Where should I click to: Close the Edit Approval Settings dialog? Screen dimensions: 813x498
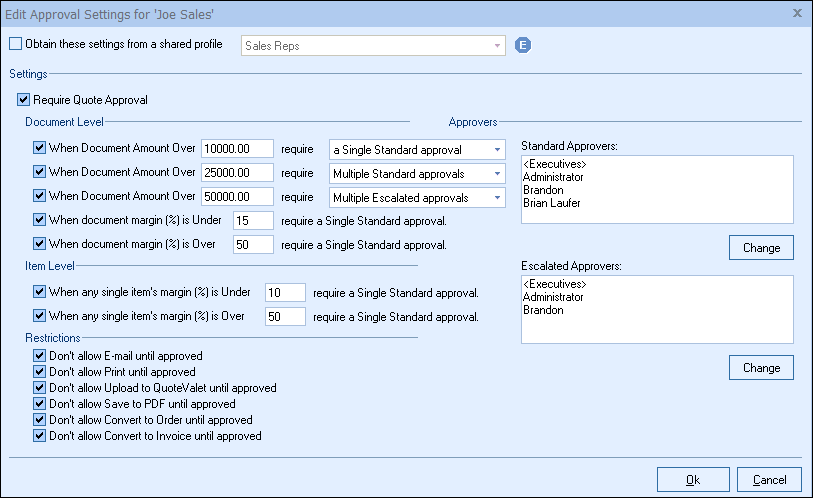[797, 13]
